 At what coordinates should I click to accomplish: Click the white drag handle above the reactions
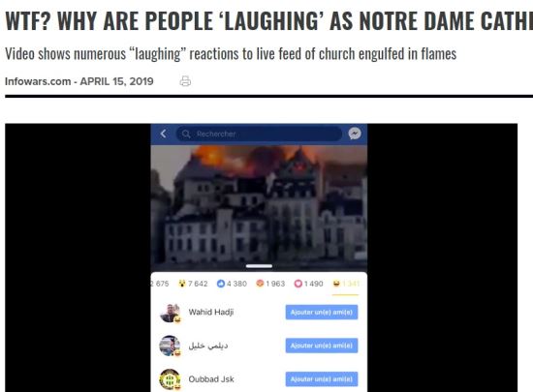click(259, 266)
